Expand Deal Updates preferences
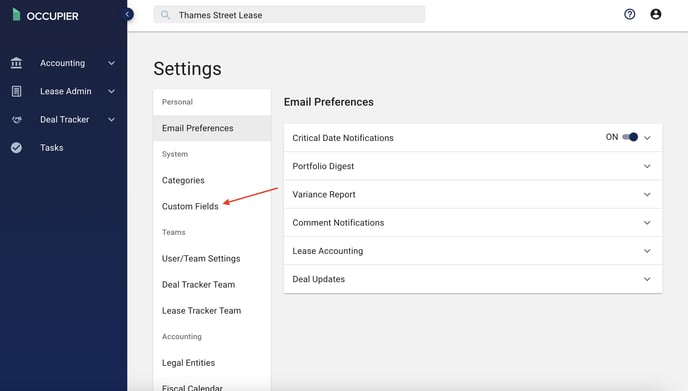688x391 pixels. click(473, 279)
